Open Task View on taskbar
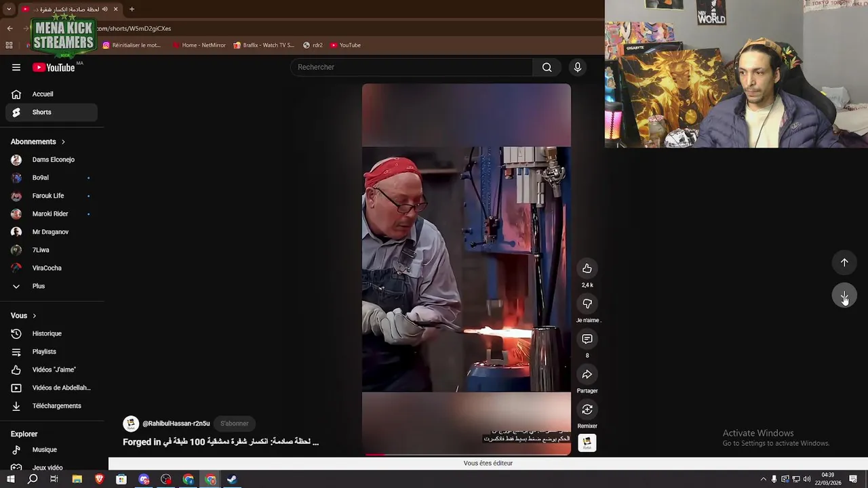 (54, 479)
